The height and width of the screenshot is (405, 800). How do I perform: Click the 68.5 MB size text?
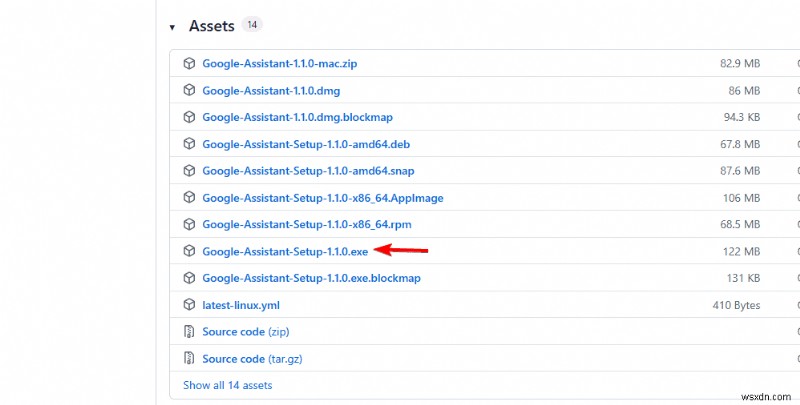740,224
